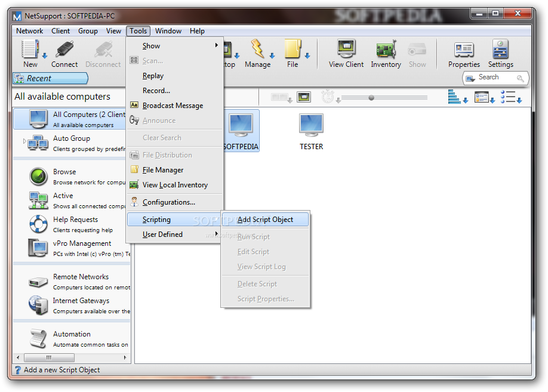The height and width of the screenshot is (392, 548).
Task: Open the Network menu
Action: [29, 31]
